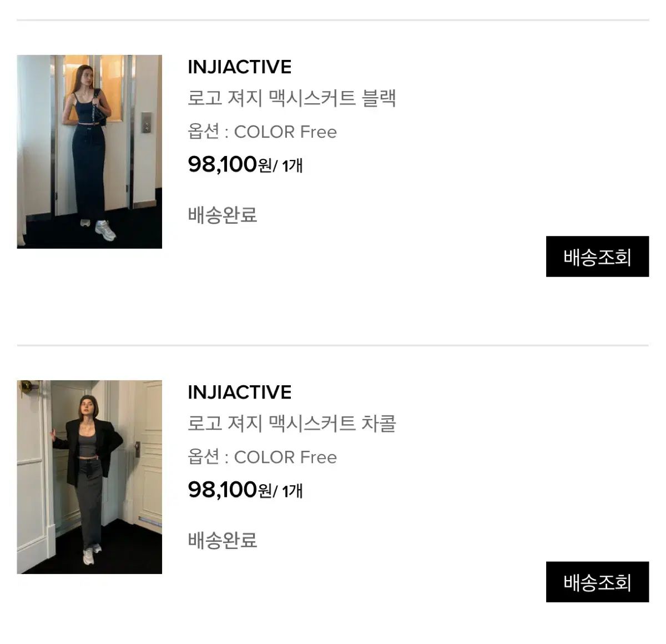
Task: Click the 옵션 label for 차콜 skirt
Action: tap(203, 457)
